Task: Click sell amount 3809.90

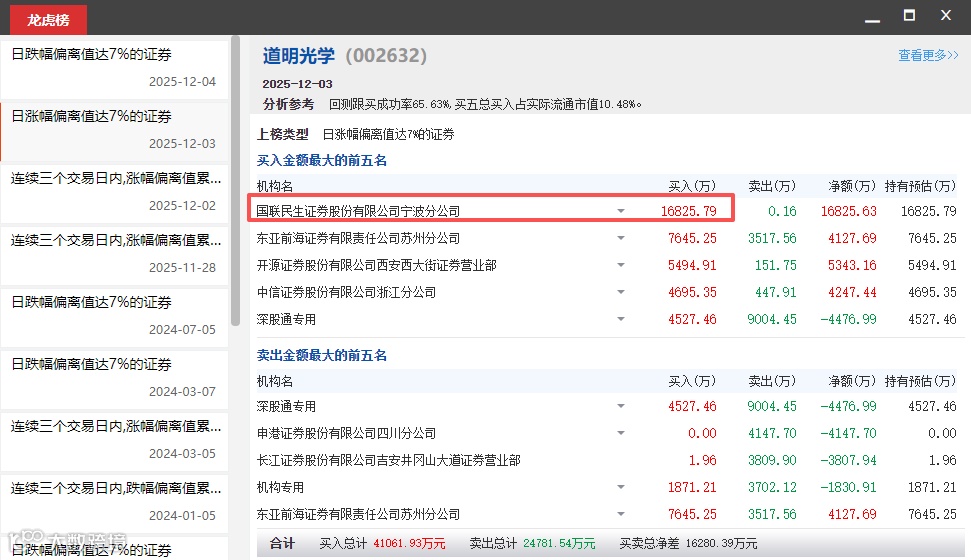Action: (772, 460)
